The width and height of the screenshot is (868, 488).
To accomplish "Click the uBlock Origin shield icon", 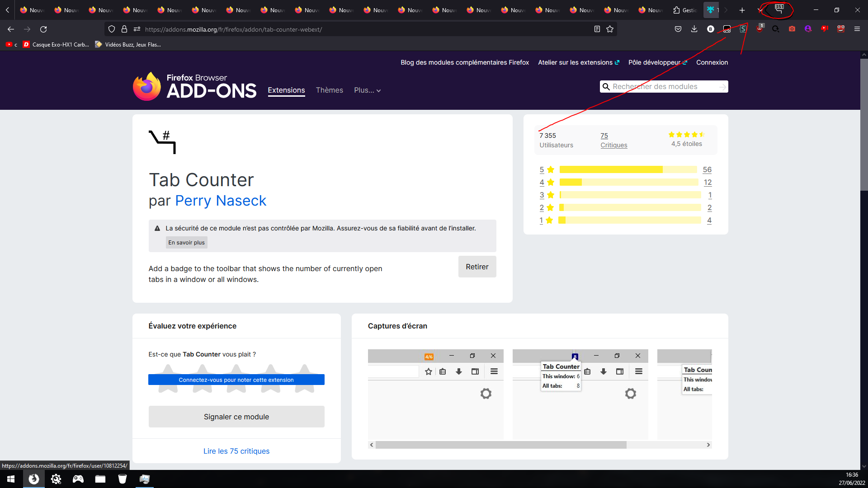I will point(759,29).
